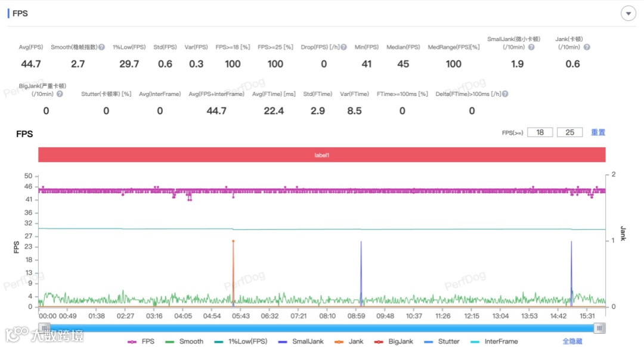Click the FPS threshold field showing 18
This screenshot has width=644, height=347.
(x=540, y=132)
